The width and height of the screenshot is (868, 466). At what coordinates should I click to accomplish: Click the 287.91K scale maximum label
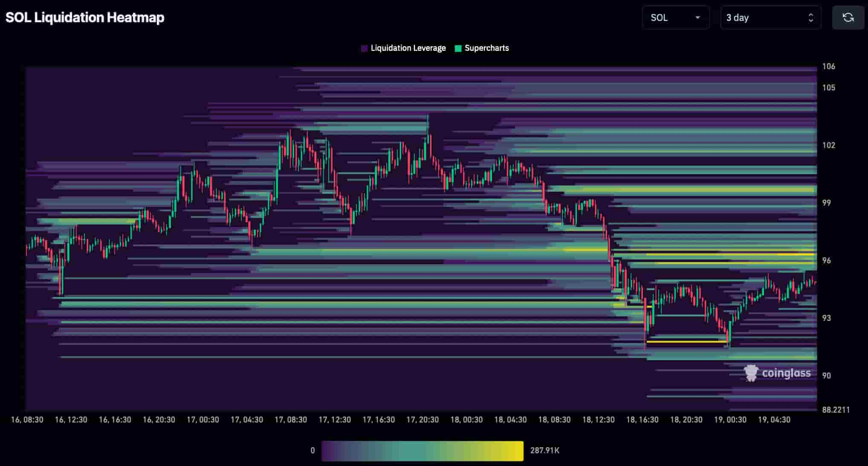tap(545, 450)
